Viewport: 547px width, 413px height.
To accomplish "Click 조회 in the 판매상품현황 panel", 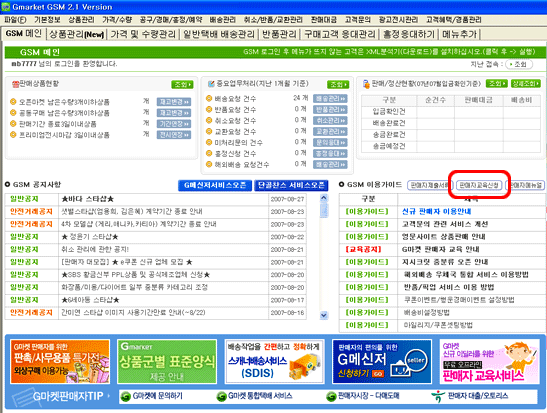I will click(x=182, y=84).
